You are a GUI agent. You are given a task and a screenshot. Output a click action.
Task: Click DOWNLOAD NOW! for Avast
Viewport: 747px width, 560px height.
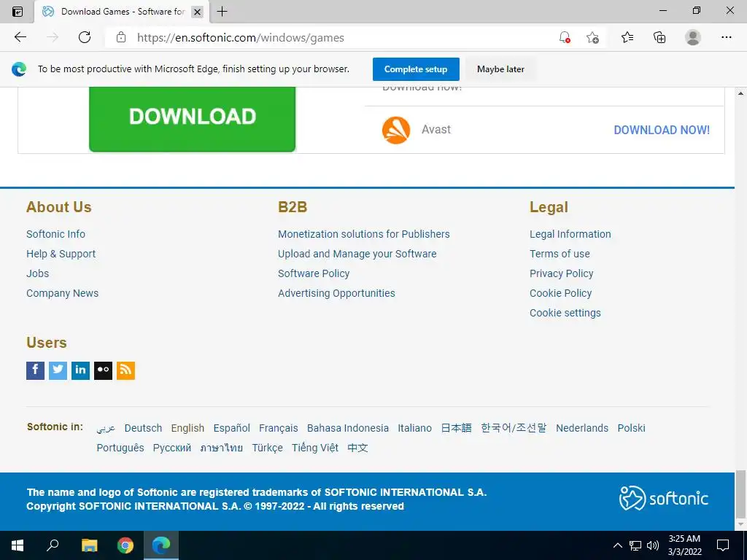(x=662, y=130)
